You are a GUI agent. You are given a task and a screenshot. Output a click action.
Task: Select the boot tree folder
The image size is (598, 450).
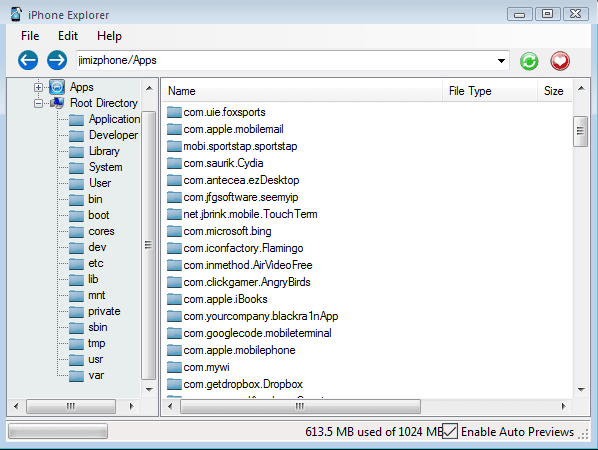[99, 215]
